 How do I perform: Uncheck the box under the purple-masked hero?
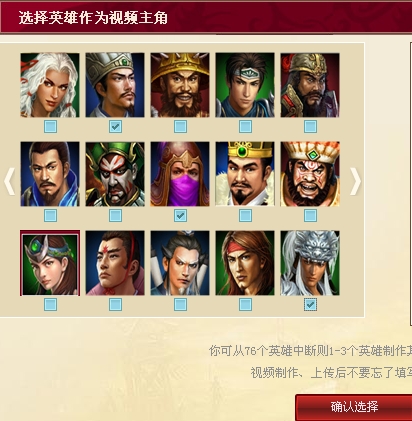(180, 216)
